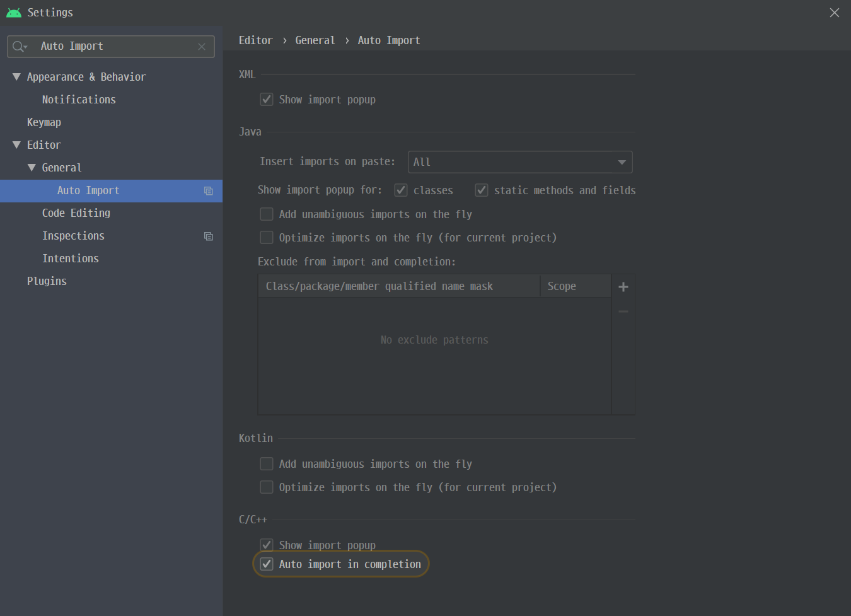Toggle the classes import popup checkbox
This screenshot has height=616, width=851.
(x=401, y=190)
